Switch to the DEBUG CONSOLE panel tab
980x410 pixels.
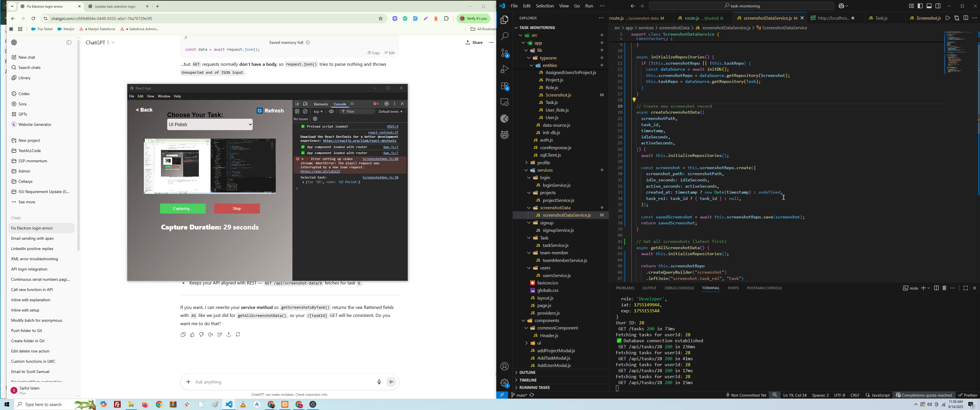pyautogui.click(x=679, y=288)
